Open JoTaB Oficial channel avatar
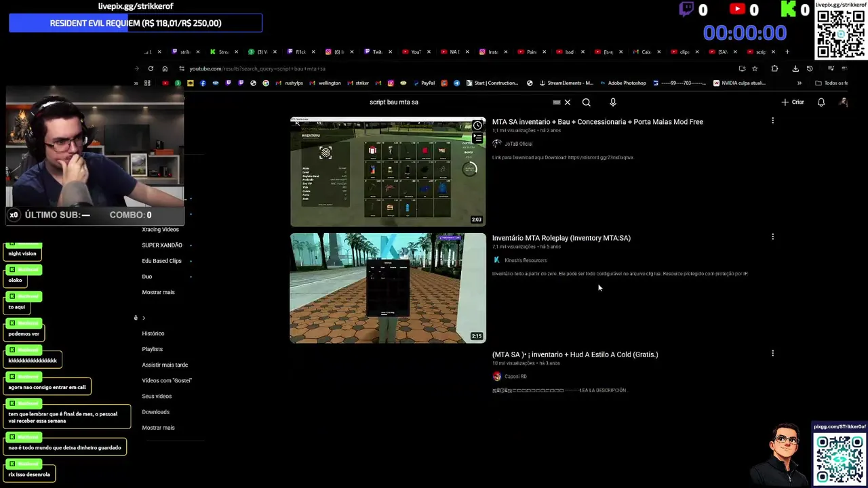The image size is (868, 488). 497,144
